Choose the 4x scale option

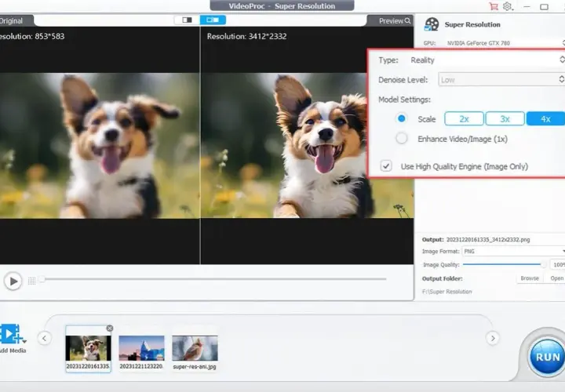[x=545, y=119]
